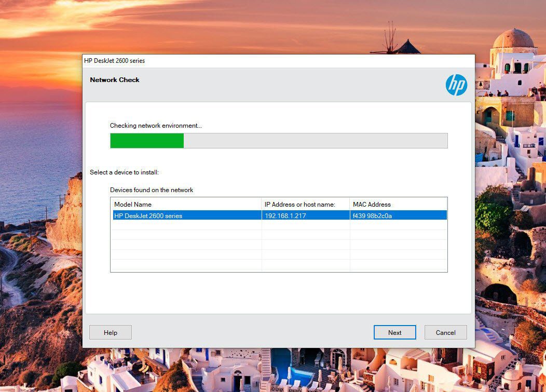Click the HP logo icon
Screen dimensions: 546x392
coord(456,85)
